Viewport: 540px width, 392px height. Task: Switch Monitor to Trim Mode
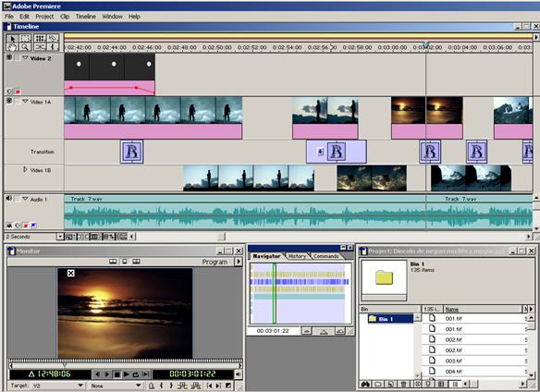pos(136,262)
